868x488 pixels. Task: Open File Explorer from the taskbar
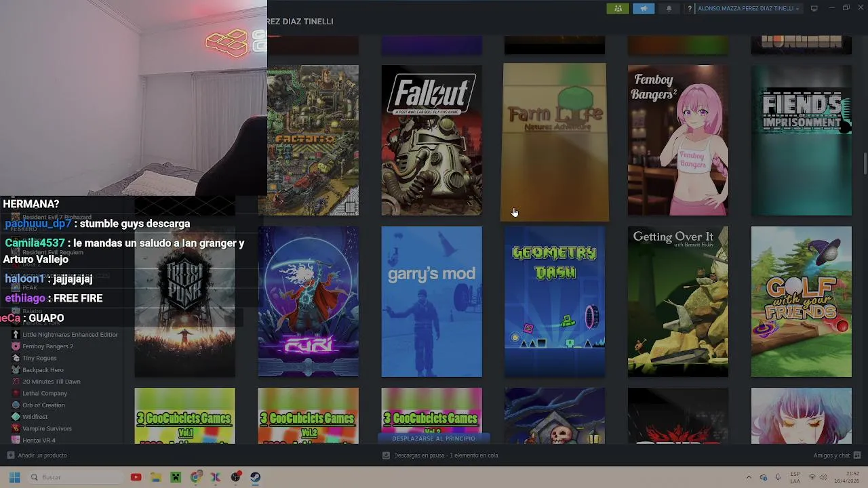click(156, 477)
